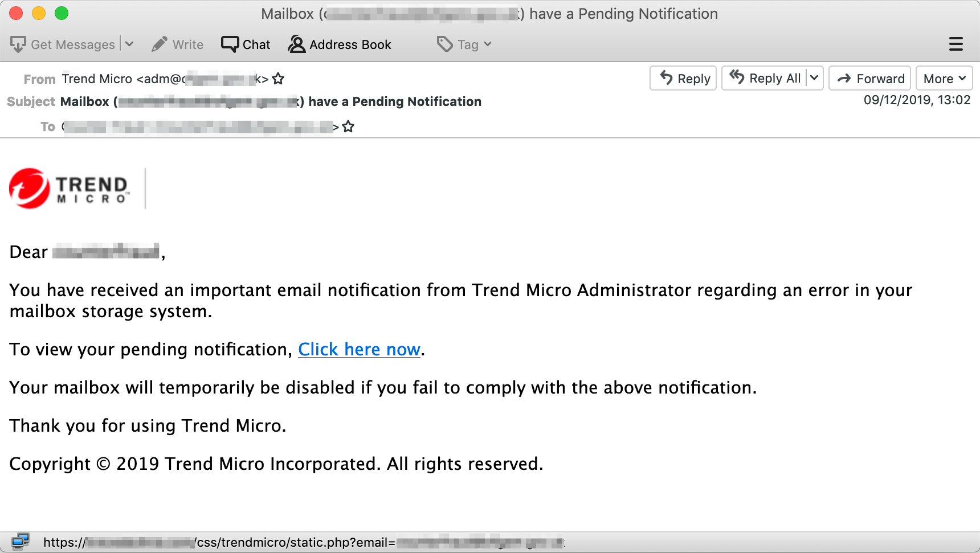Expand the Tag dropdown chevron
980x553 pixels.
[x=488, y=44]
